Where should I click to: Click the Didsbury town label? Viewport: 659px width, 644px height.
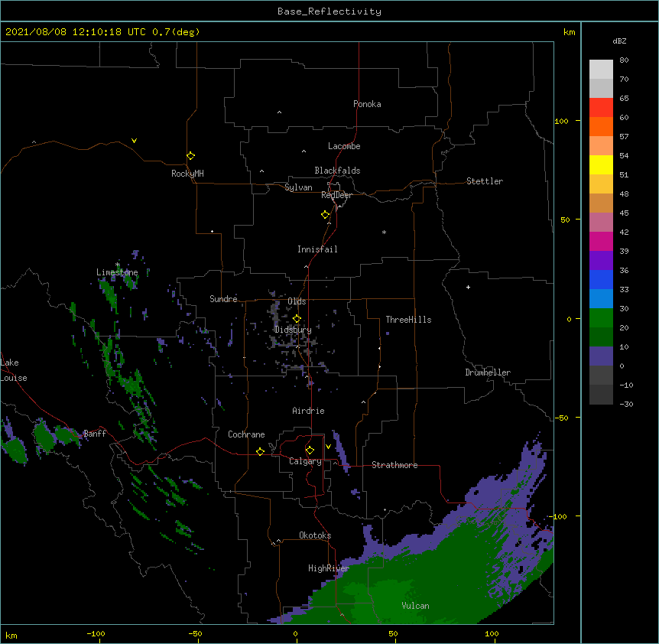[293, 330]
